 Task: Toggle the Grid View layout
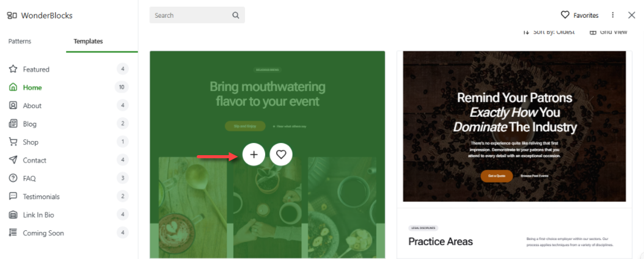pos(608,32)
